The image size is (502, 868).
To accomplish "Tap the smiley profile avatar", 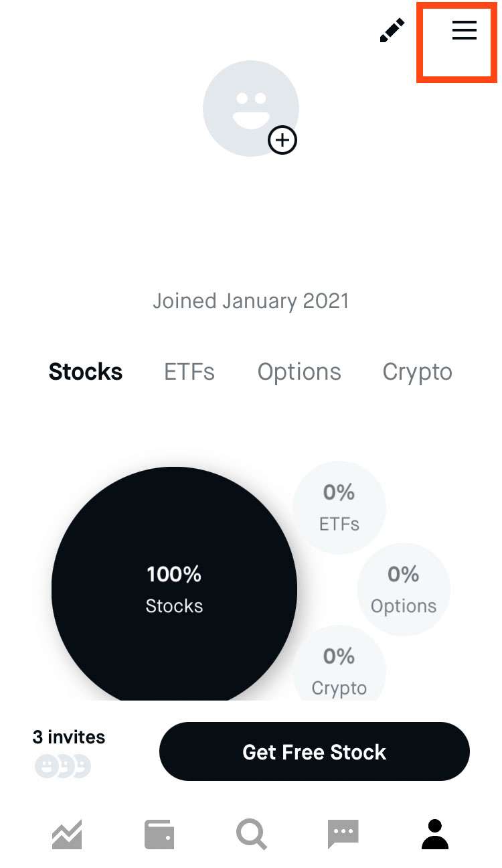I will pyautogui.click(x=250, y=107).
